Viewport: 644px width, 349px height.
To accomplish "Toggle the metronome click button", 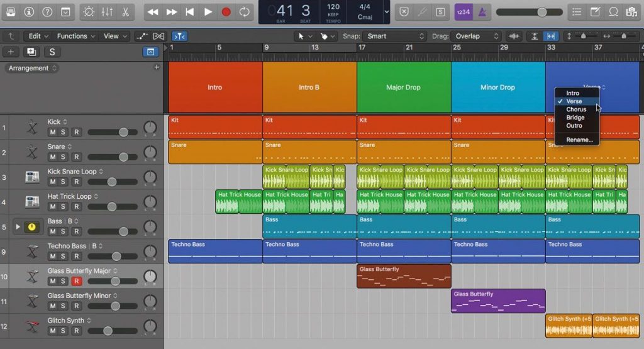I will [x=482, y=12].
